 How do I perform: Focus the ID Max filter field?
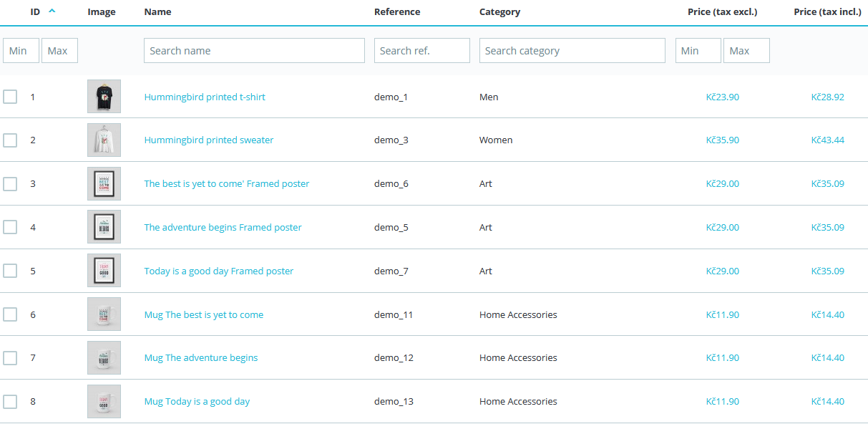(59, 51)
